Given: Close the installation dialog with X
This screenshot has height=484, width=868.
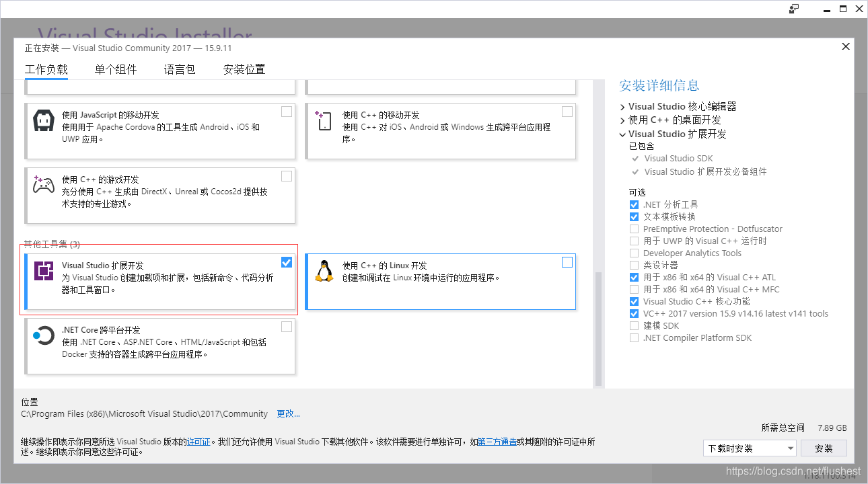Looking at the screenshot, I should [846, 46].
